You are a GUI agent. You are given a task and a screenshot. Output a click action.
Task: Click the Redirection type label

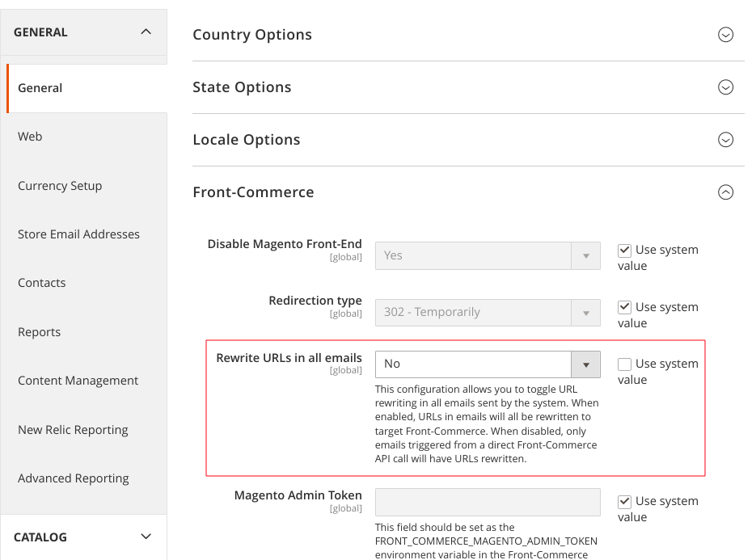point(315,301)
